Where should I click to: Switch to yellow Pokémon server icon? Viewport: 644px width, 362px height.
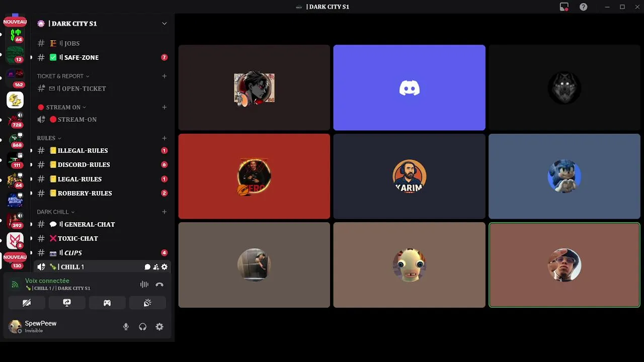15,100
